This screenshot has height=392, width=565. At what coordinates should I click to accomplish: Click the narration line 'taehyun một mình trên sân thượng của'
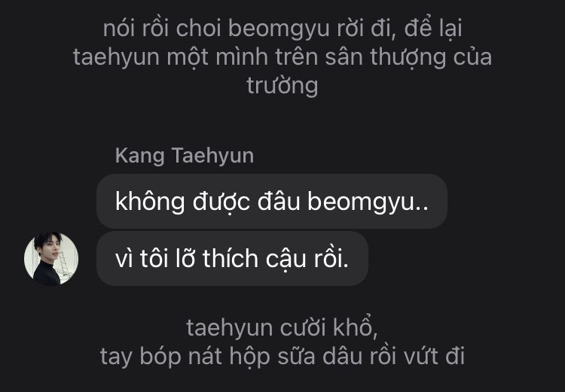(x=282, y=57)
